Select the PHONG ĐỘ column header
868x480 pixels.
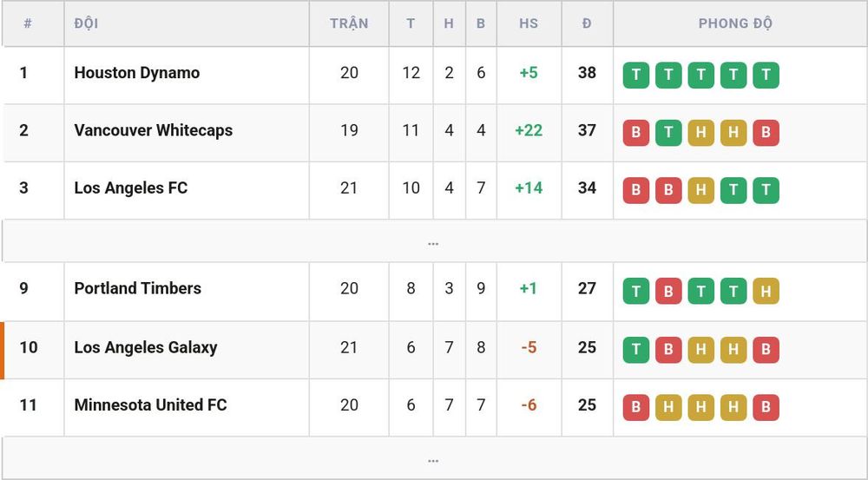coord(735,23)
